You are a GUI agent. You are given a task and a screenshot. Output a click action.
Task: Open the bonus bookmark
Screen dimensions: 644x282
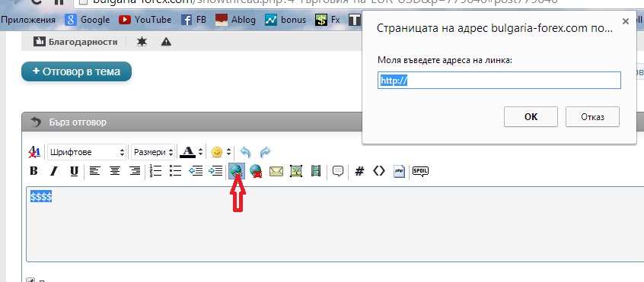(286, 20)
